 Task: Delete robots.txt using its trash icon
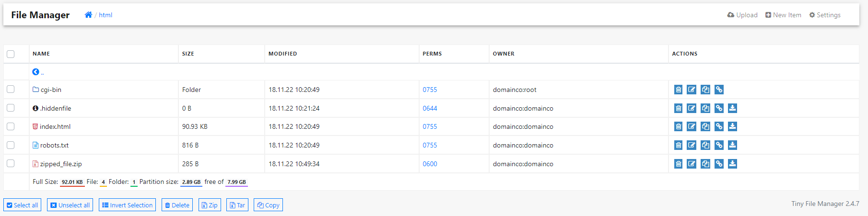(x=678, y=145)
